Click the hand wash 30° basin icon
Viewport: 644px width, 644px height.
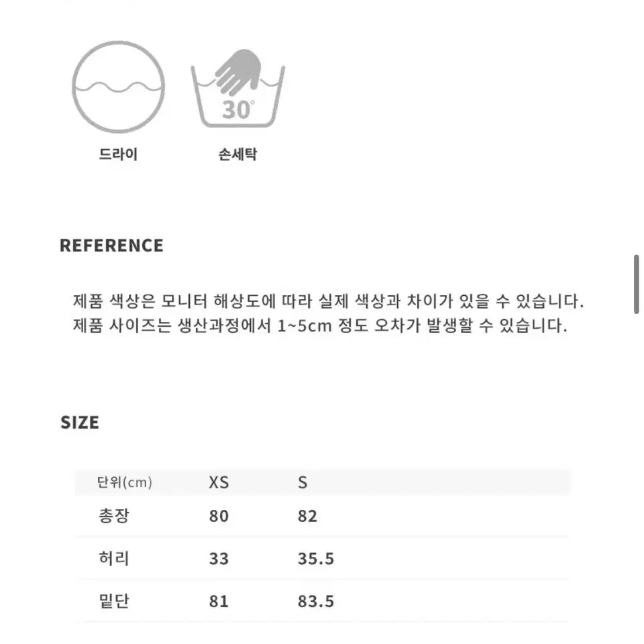pyautogui.click(x=237, y=89)
